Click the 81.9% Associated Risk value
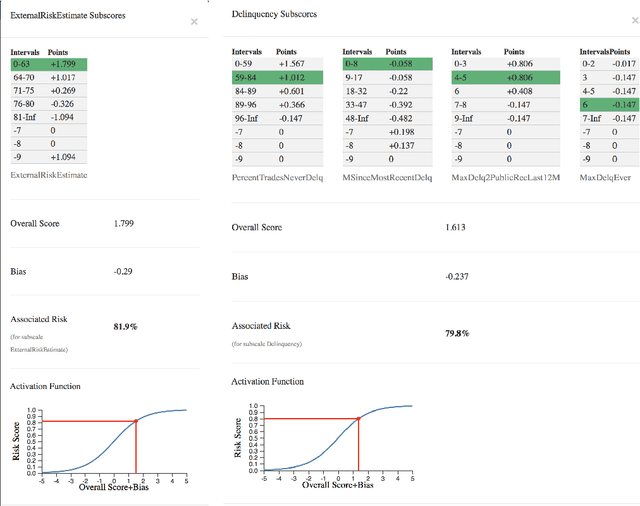The height and width of the screenshot is (506, 640). point(126,326)
